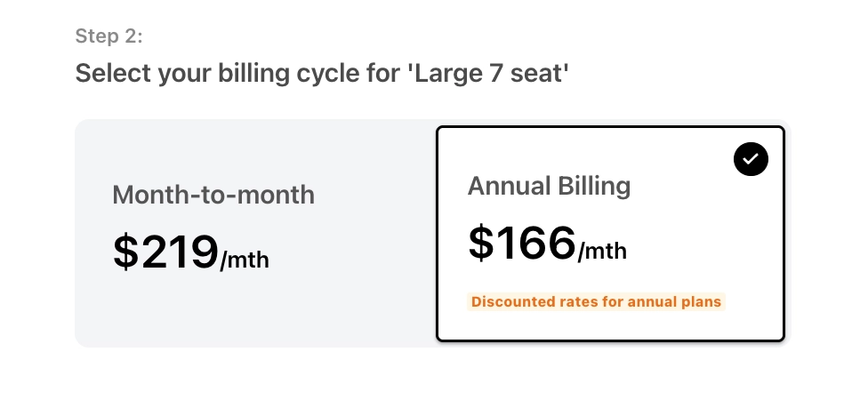Click the 'Month-to-month' label text

pos(213,195)
